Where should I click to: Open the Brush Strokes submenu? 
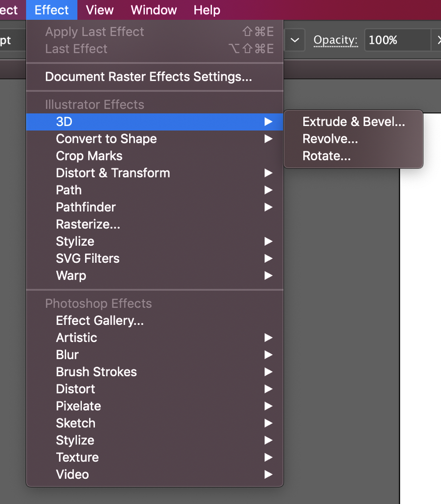tap(96, 372)
